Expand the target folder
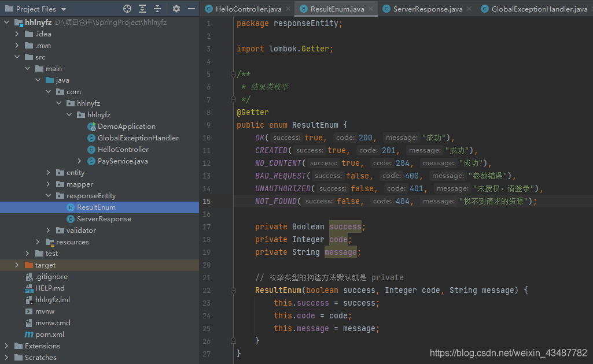 tap(17, 265)
